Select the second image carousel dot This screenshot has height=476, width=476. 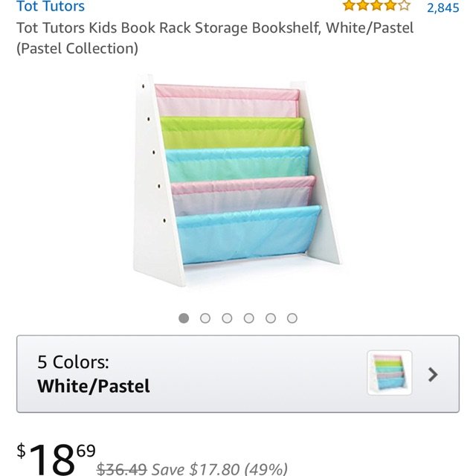click(205, 318)
